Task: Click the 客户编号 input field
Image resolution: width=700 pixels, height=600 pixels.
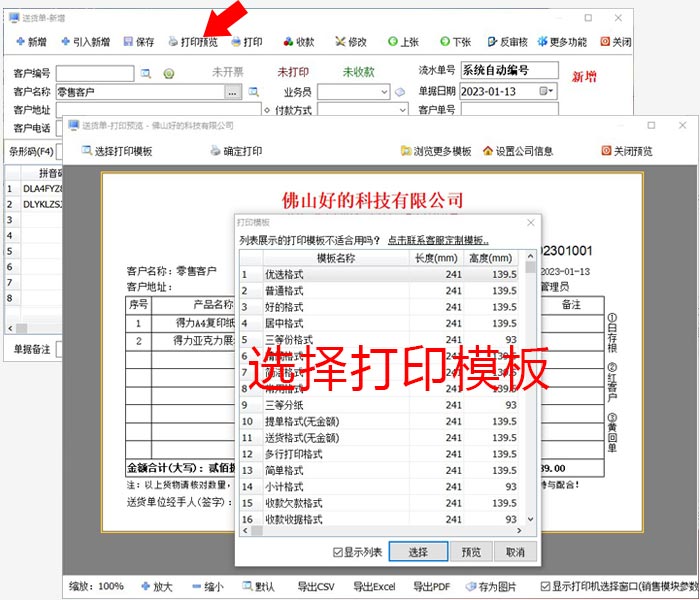Action: pyautogui.click(x=95, y=73)
